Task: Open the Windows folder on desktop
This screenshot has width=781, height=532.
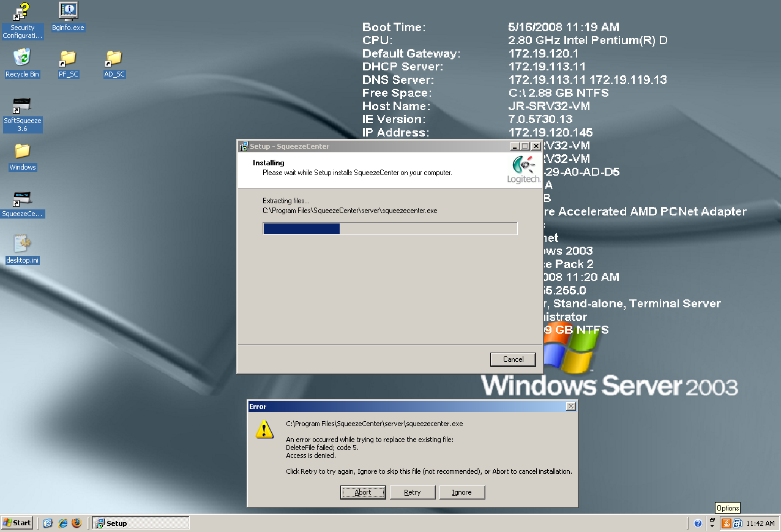Action: [22, 152]
